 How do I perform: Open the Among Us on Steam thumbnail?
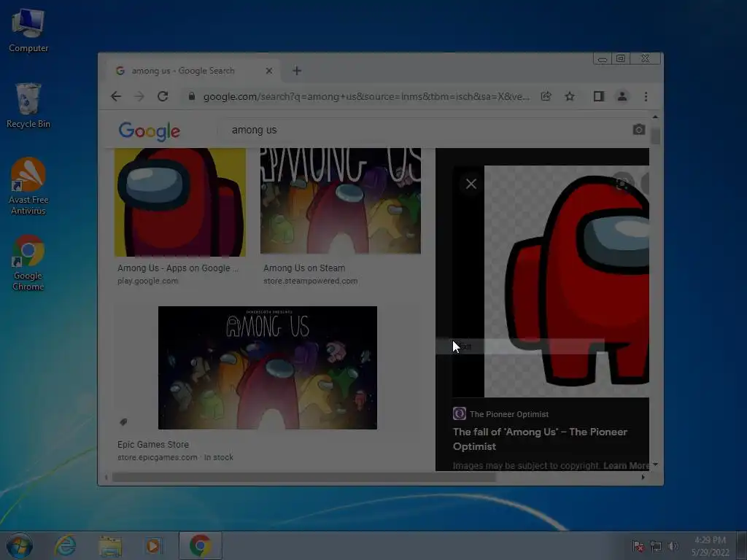pos(341,201)
